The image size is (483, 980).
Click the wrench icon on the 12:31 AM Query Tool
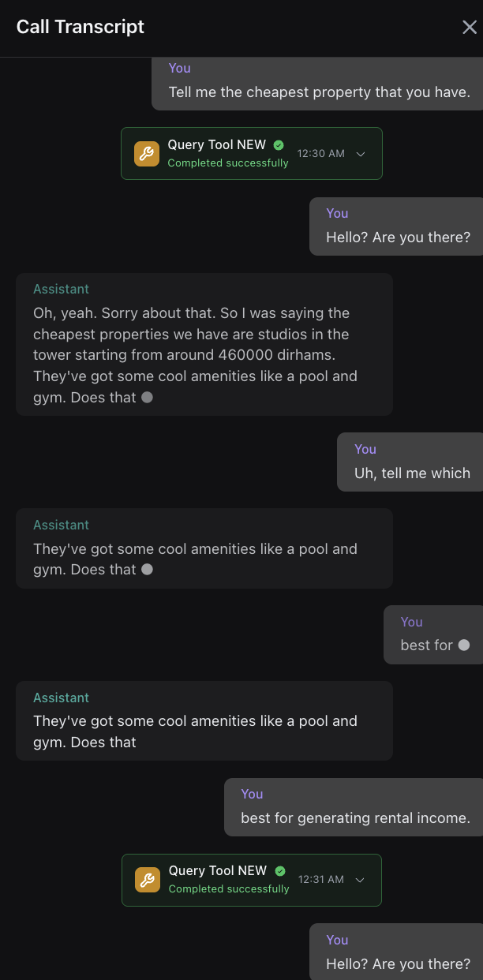(148, 880)
